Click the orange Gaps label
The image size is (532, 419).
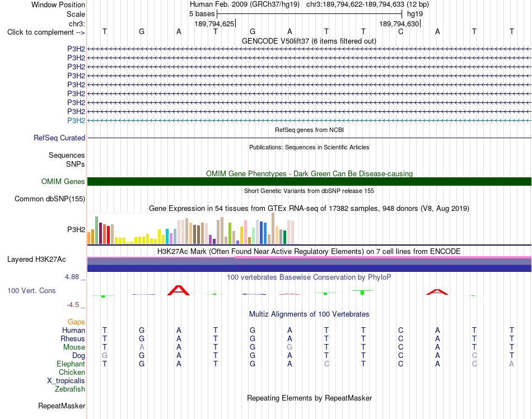coord(76,322)
